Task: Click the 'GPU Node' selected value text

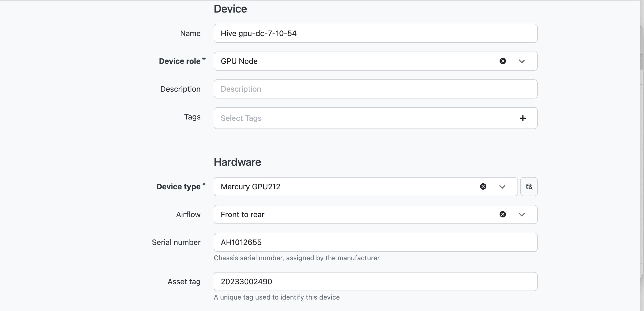Action: (239, 61)
